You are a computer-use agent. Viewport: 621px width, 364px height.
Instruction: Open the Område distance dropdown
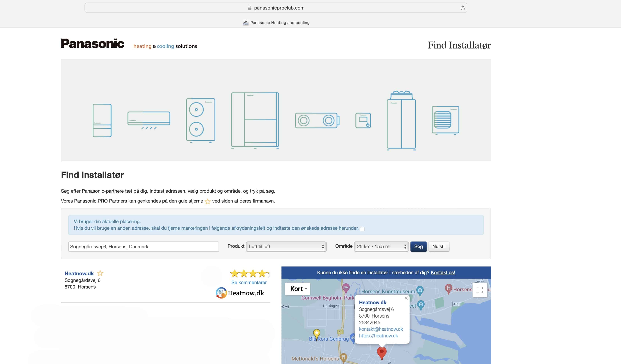point(381,246)
